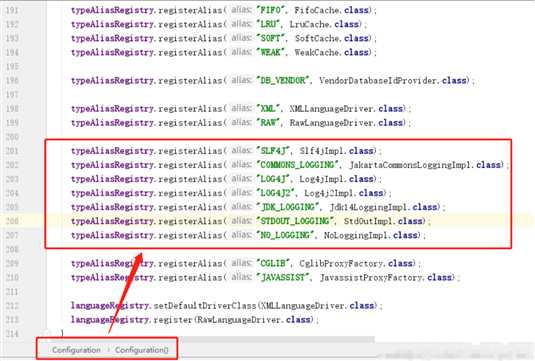Click the Slf4jImpl class name
This screenshot has height=361, width=535.
point(322,151)
